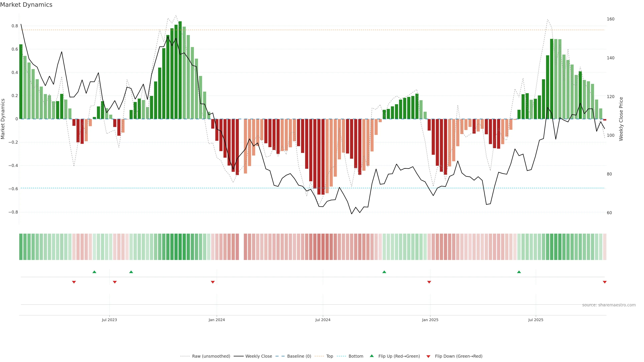Hide the Top threshold via legend
This screenshot has width=644, height=362.
[330, 356]
